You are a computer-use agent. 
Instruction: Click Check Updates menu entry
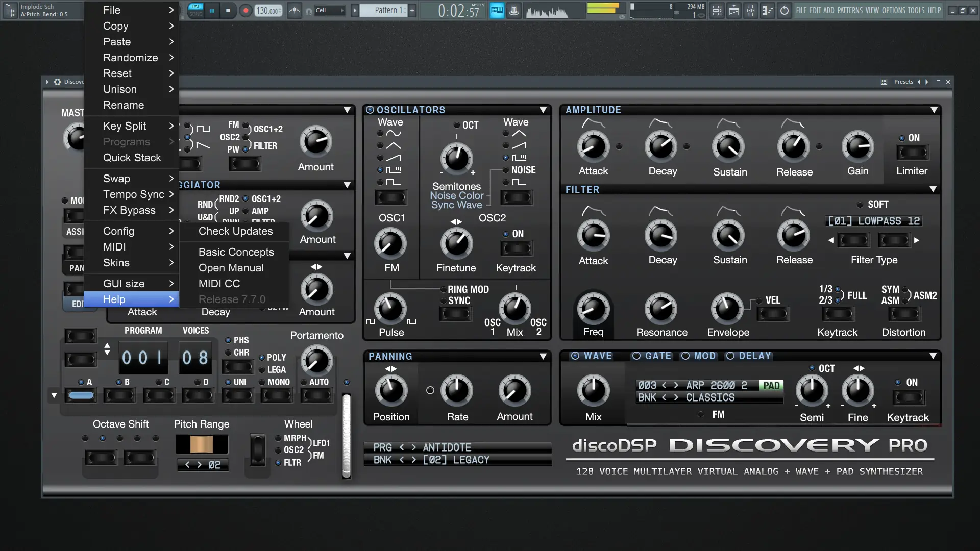pos(235,231)
